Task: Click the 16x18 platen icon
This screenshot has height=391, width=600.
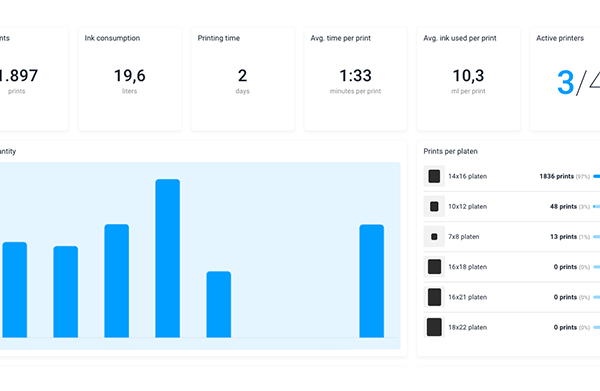Action: [434, 267]
